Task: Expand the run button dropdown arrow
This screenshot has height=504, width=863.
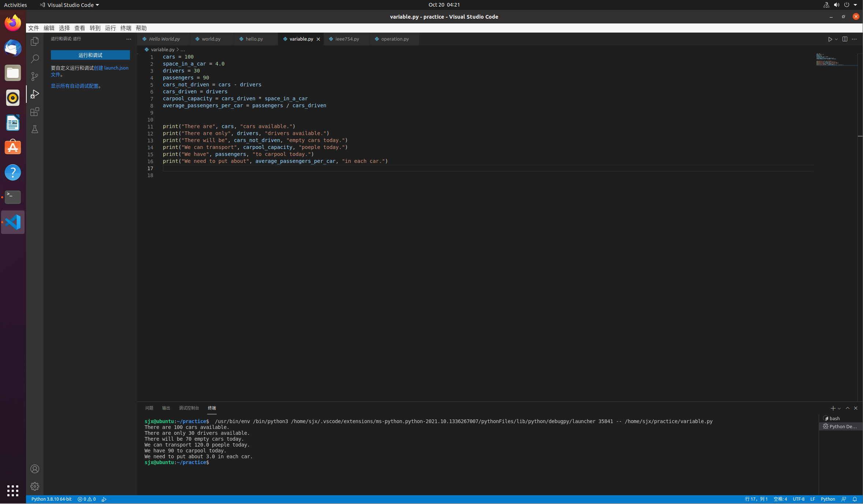Action: pos(836,39)
